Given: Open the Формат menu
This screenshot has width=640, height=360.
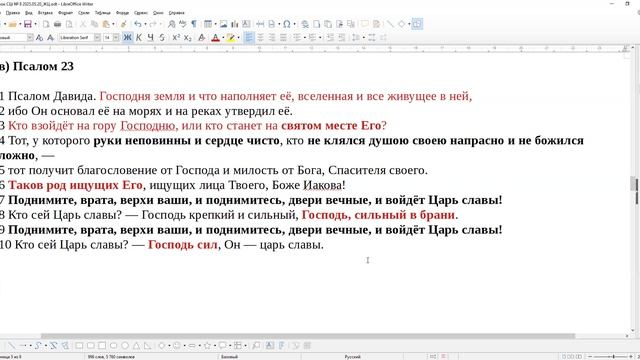Looking at the screenshot, I should click(65, 13).
